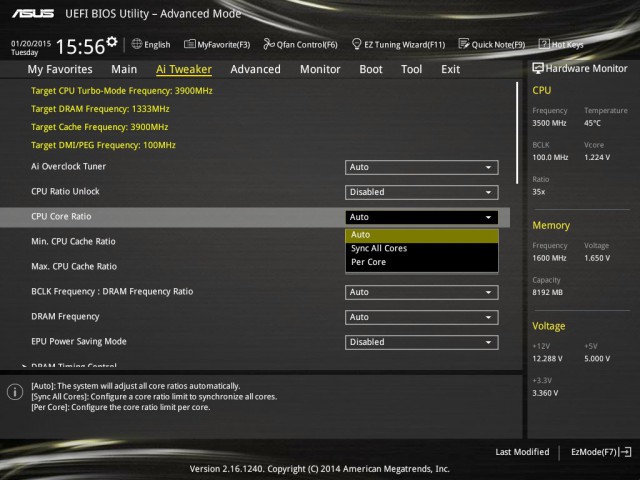Open the Ai Overclock Tuner dropdown

click(422, 167)
